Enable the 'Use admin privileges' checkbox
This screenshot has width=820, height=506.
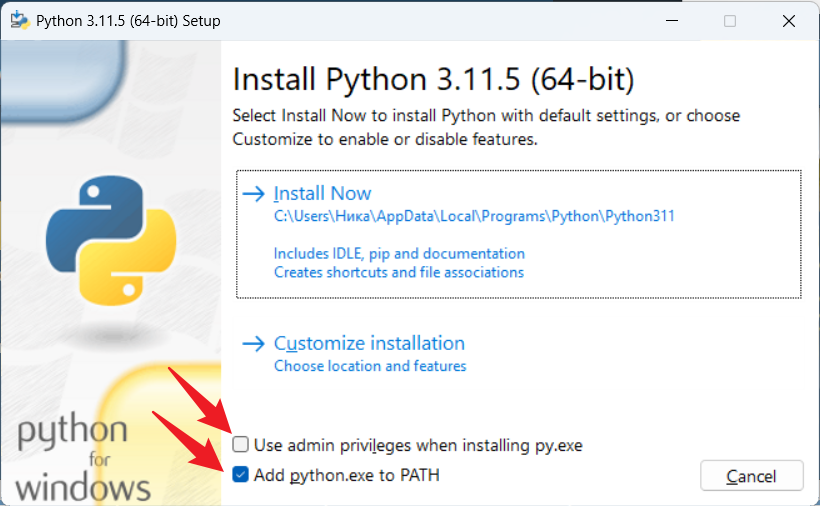(240, 445)
